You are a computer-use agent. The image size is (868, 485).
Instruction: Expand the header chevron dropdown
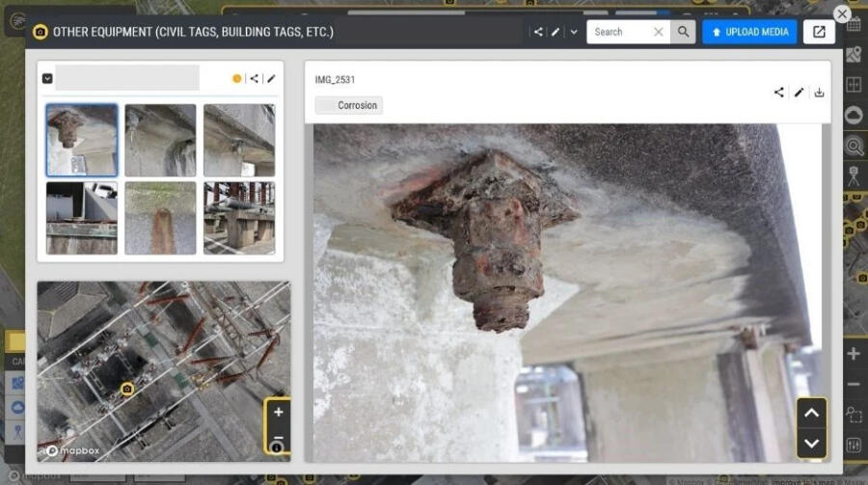click(x=574, y=32)
